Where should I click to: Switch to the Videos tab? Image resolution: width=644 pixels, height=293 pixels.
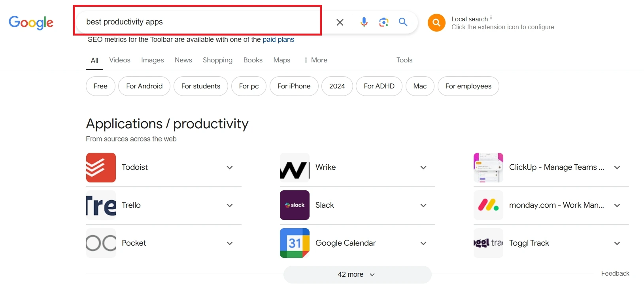coord(120,60)
